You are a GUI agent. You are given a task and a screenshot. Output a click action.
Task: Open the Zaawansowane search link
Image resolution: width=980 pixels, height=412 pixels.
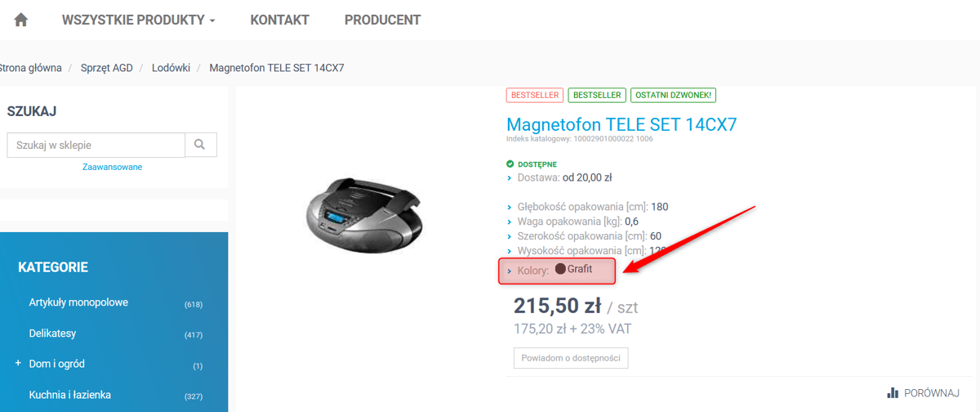[x=112, y=167]
